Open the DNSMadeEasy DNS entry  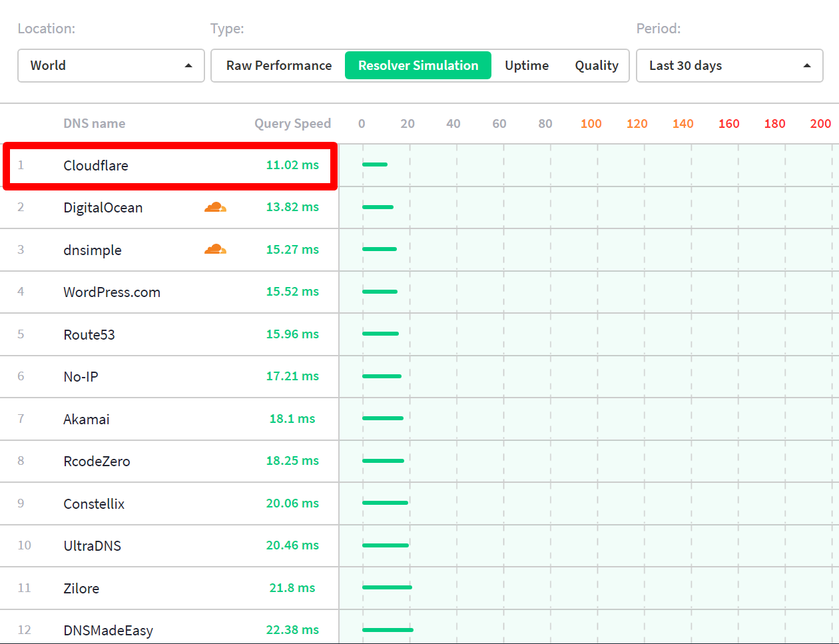point(109,630)
